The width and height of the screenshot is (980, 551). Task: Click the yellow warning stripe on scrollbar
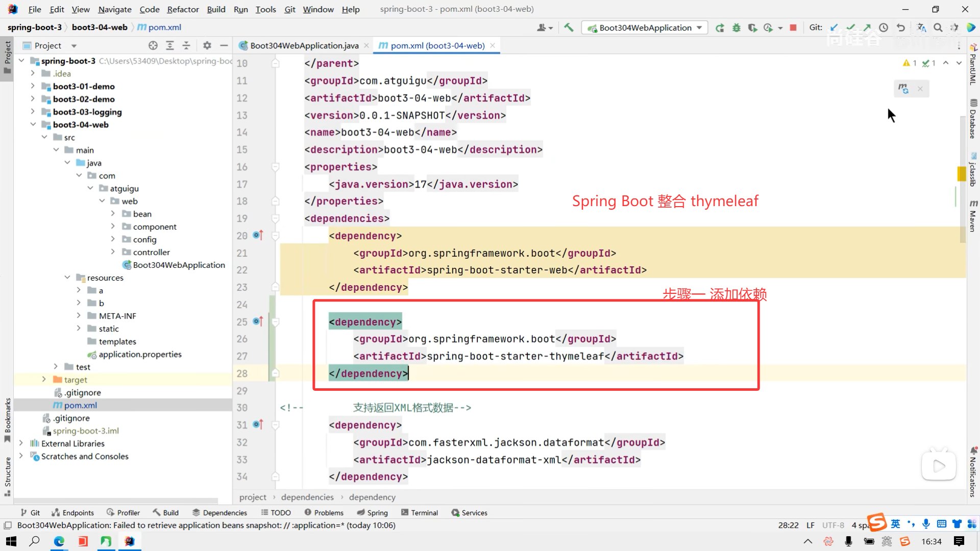pos(961,174)
